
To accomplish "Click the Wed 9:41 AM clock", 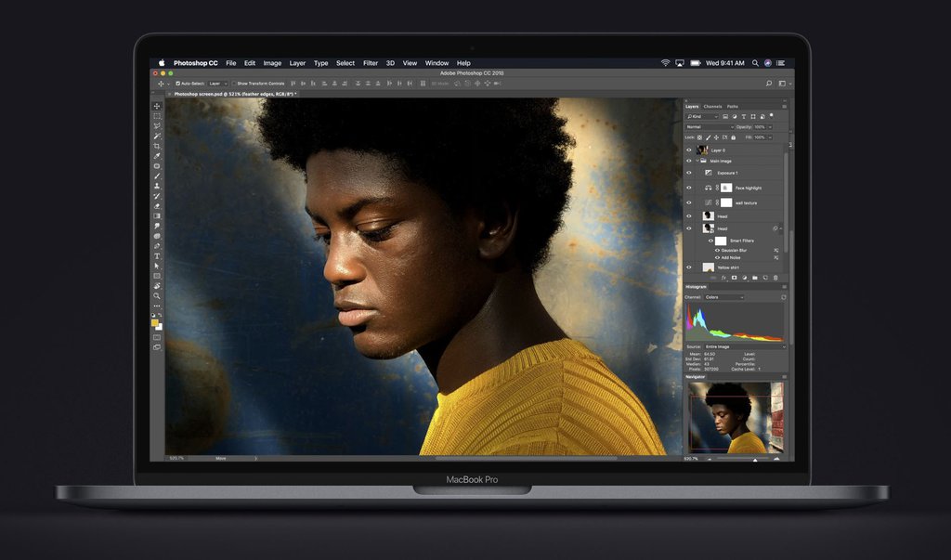I will click(x=724, y=63).
